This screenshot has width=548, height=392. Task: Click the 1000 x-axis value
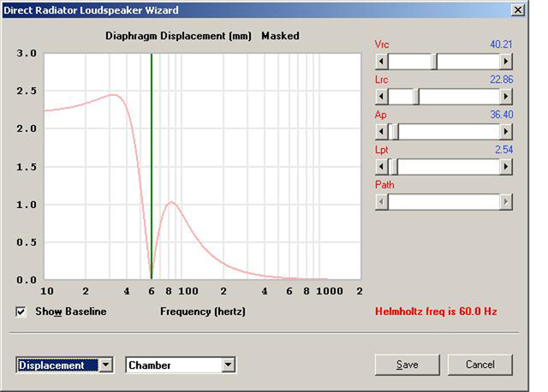point(329,291)
